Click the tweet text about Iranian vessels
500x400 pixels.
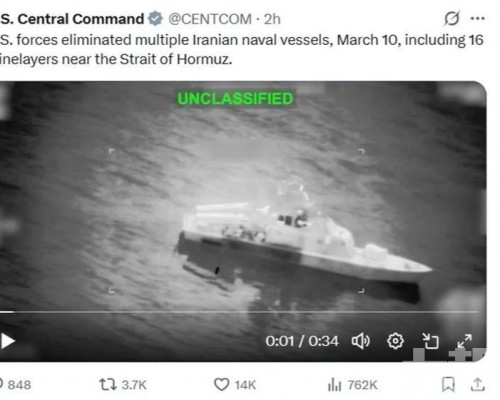(242, 49)
